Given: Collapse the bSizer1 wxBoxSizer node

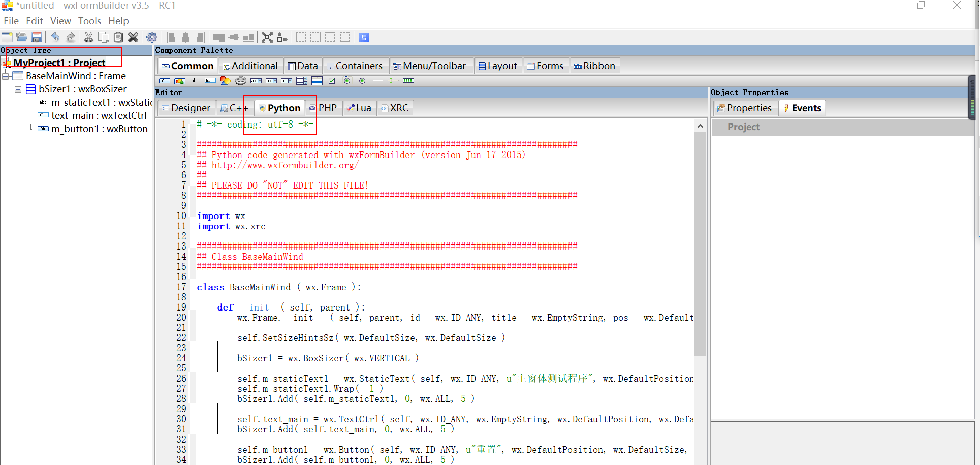Looking at the screenshot, I should [18, 89].
